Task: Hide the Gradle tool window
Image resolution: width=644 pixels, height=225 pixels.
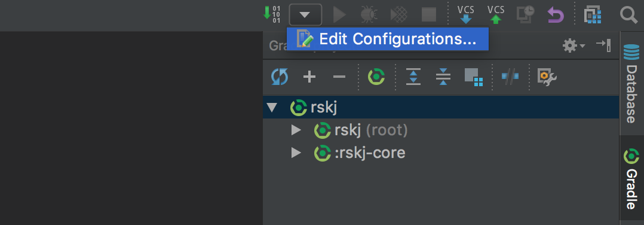Action: tap(603, 45)
